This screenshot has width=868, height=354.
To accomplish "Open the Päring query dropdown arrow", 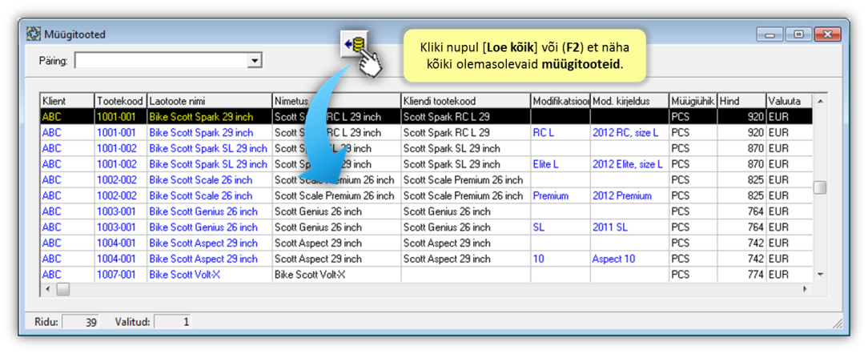I will [255, 61].
